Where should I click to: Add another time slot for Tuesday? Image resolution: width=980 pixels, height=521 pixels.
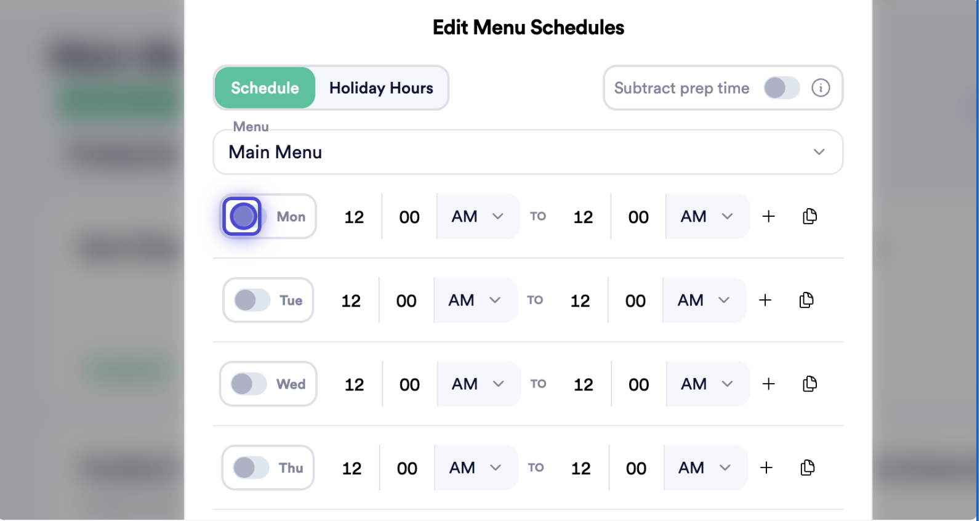pos(765,301)
